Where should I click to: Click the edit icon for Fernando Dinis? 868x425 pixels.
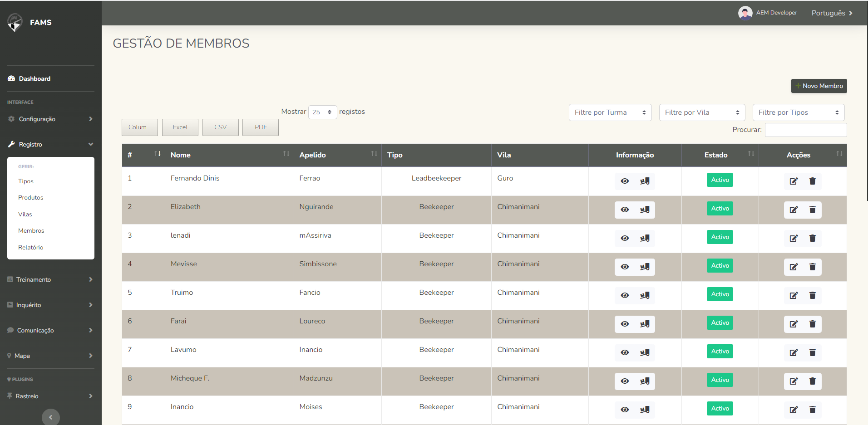[x=794, y=181]
